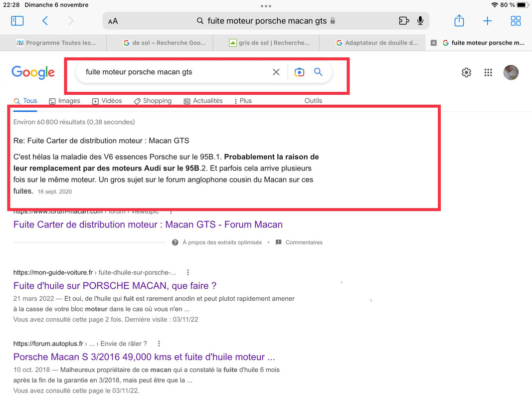
Task: Tap the Wi-Fi status icon
Action: pos(494,5)
